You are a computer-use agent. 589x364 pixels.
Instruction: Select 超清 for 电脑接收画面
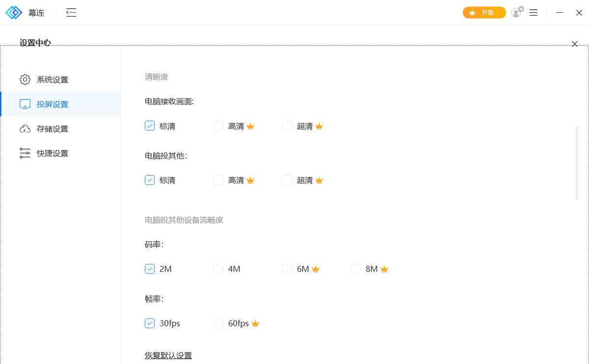coord(287,126)
